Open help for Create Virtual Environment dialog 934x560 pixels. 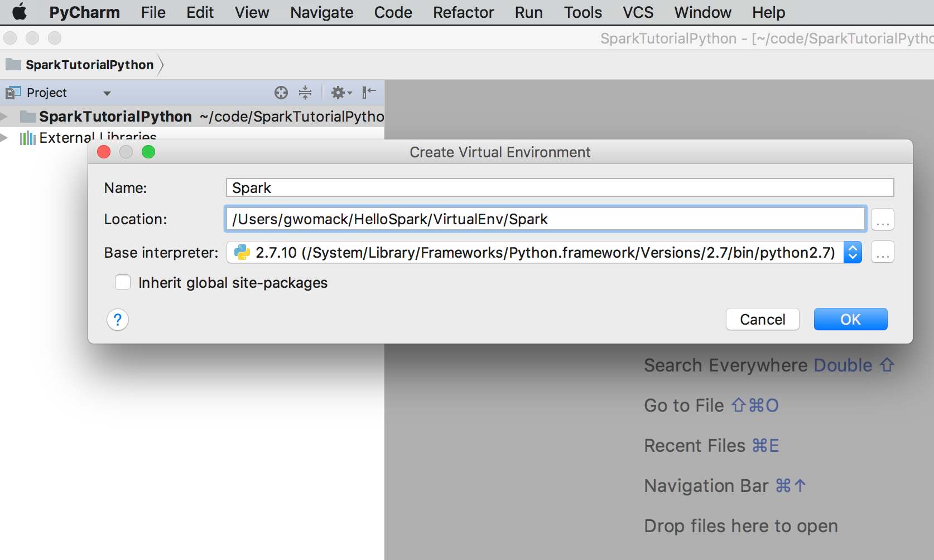click(x=118, y=320)
